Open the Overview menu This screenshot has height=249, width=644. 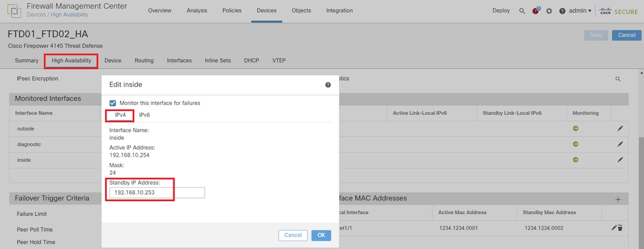(160, 11)
